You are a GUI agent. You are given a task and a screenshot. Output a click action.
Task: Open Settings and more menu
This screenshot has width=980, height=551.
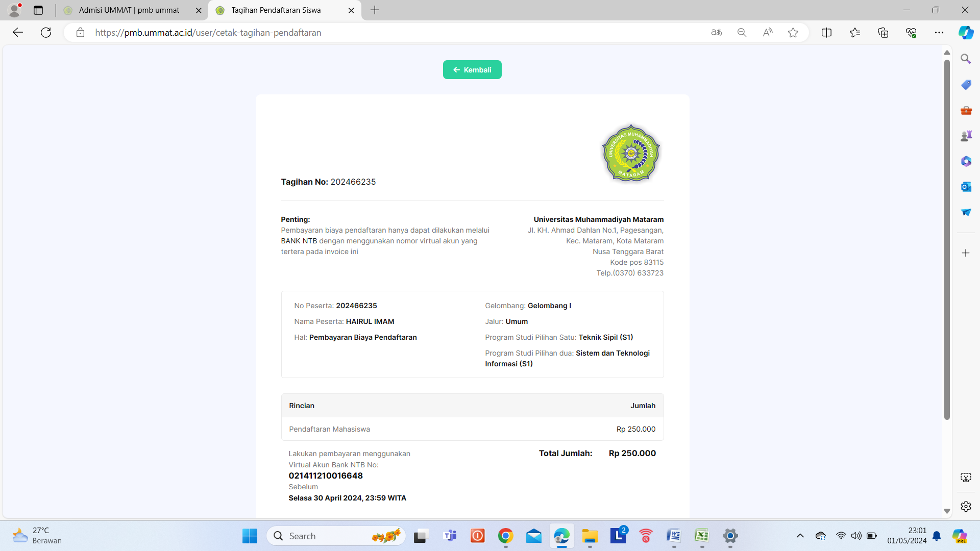pyautogui.click(x=939, y=33)
